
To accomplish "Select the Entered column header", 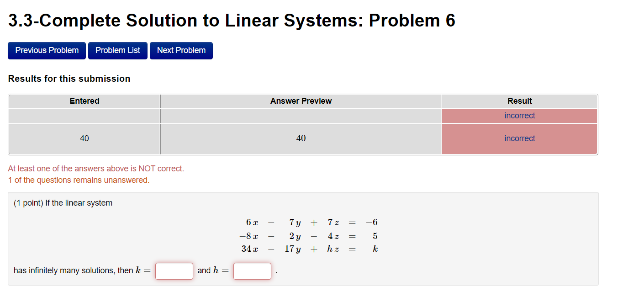I will [x=84, y=101].
